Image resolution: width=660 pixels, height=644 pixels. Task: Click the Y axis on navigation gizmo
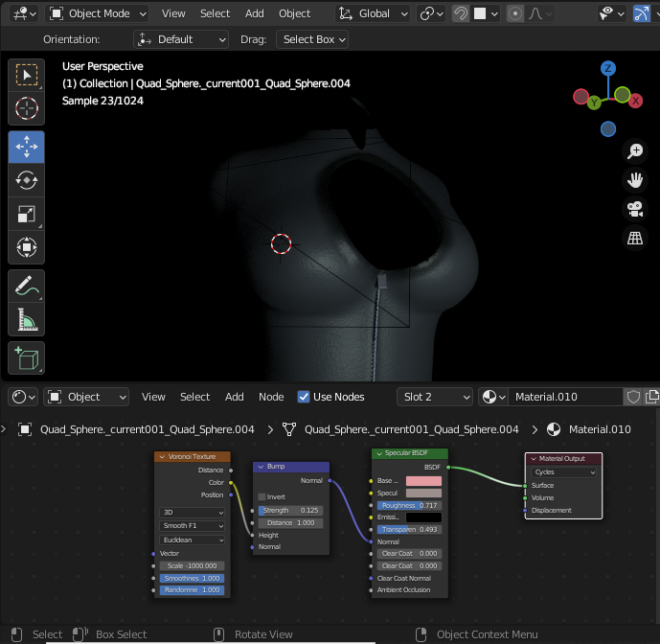(x=594, y=103)
